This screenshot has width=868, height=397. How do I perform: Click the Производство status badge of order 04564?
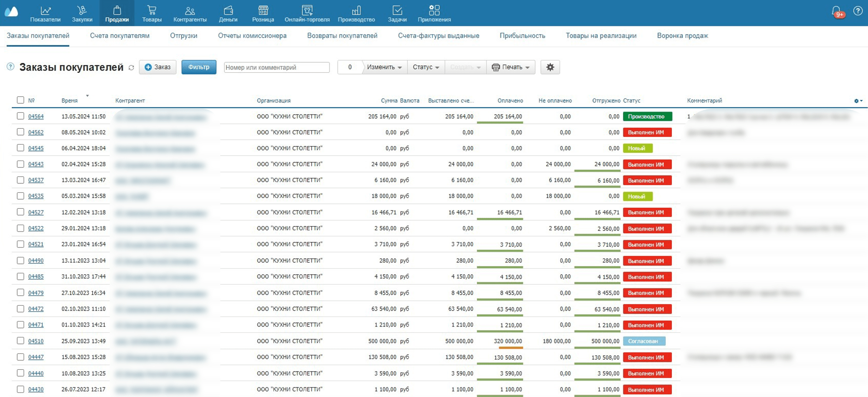(647, 116)
